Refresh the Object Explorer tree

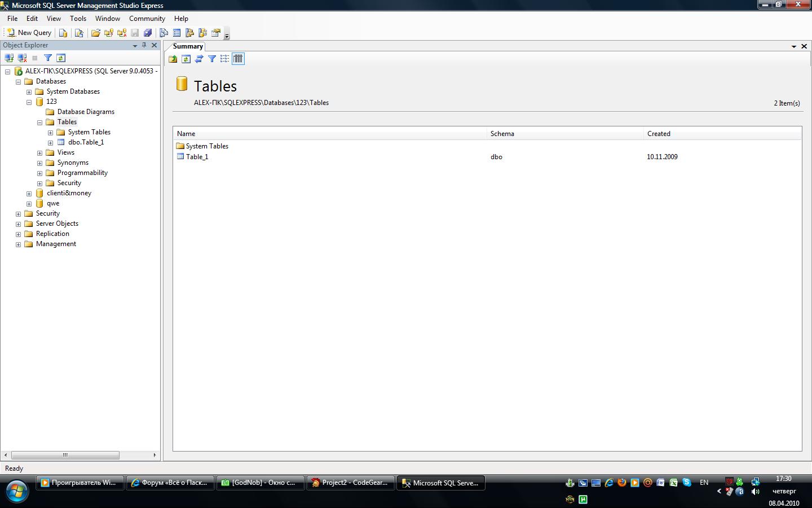point(61,58)
